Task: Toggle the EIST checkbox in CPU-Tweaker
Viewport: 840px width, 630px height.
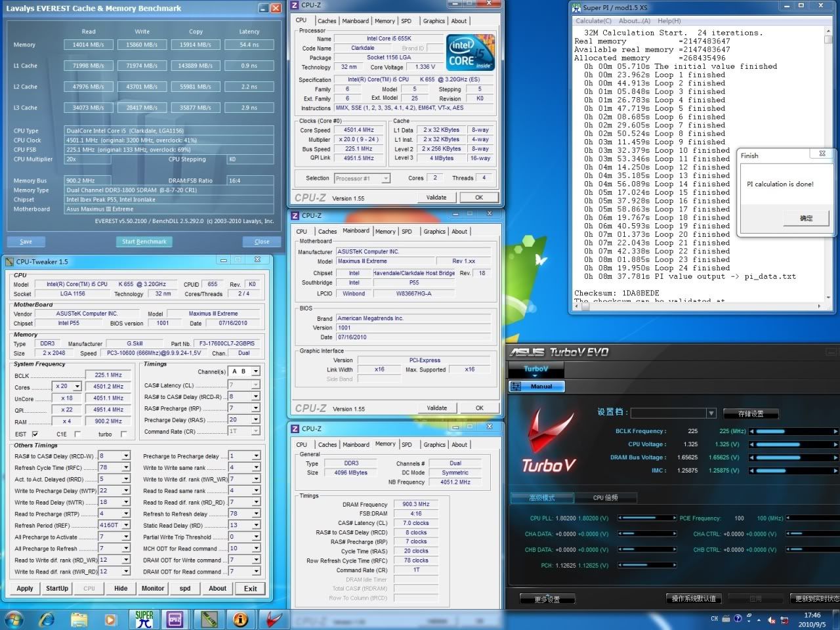Action: point(35,434)
